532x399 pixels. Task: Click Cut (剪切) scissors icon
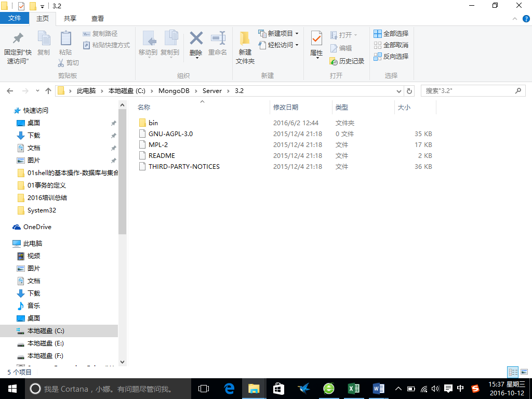[68, 63]
